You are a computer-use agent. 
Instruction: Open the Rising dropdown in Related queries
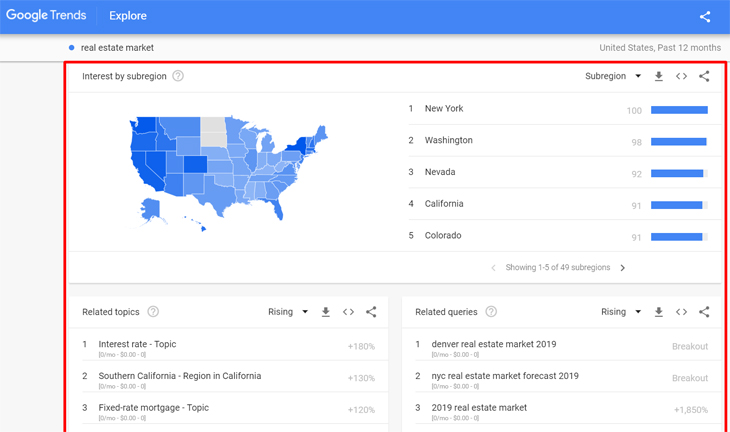pos(621,312)
